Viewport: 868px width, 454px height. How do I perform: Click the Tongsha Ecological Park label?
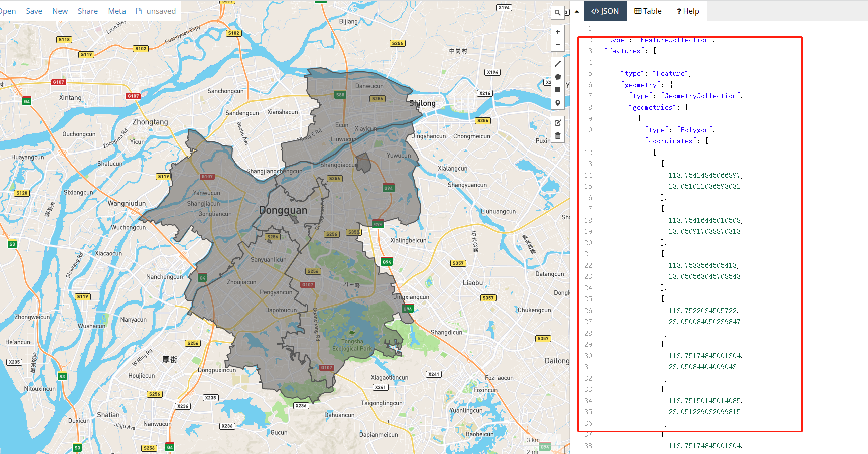coord(352,345)
